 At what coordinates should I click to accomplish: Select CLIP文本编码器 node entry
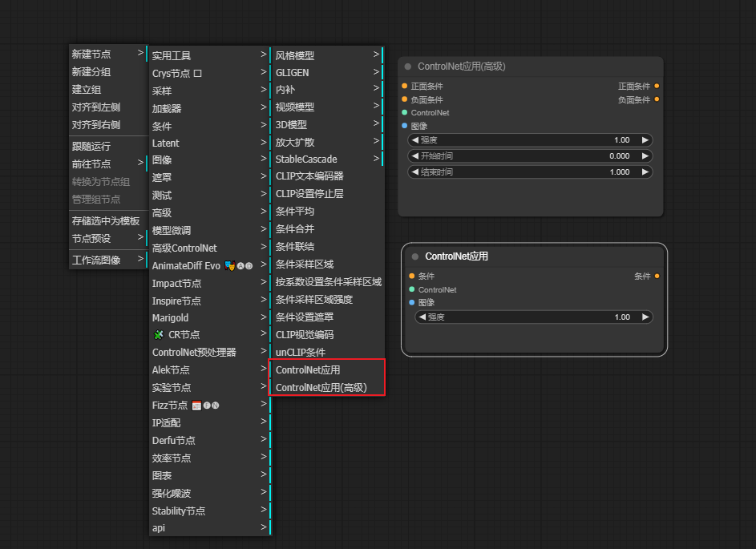point(327,176)
